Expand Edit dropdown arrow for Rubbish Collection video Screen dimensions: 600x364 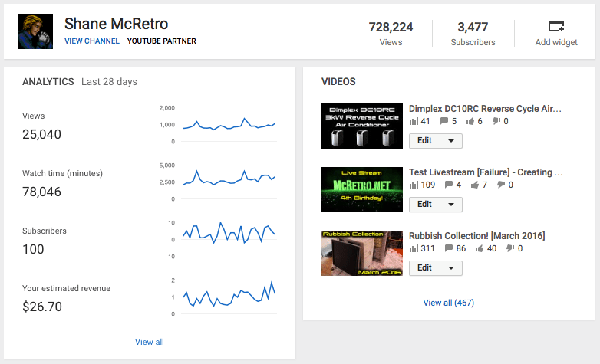click(x=451, y=268)
